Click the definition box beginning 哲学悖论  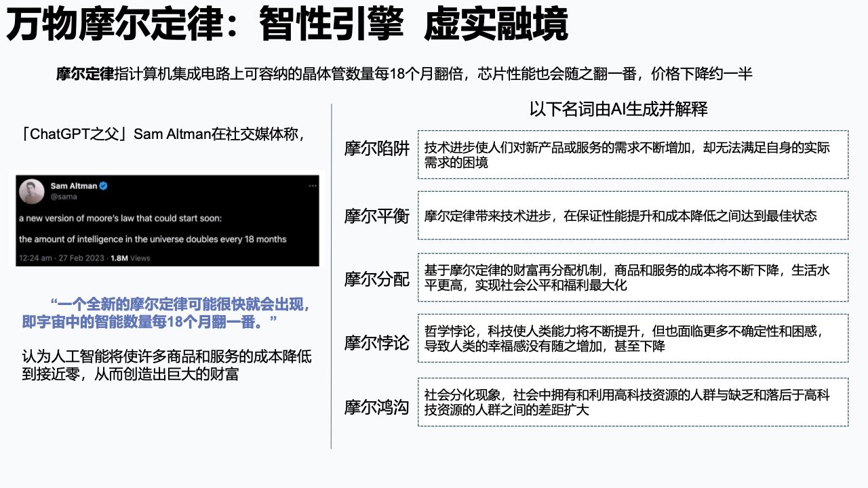click(x=633, y=338)
